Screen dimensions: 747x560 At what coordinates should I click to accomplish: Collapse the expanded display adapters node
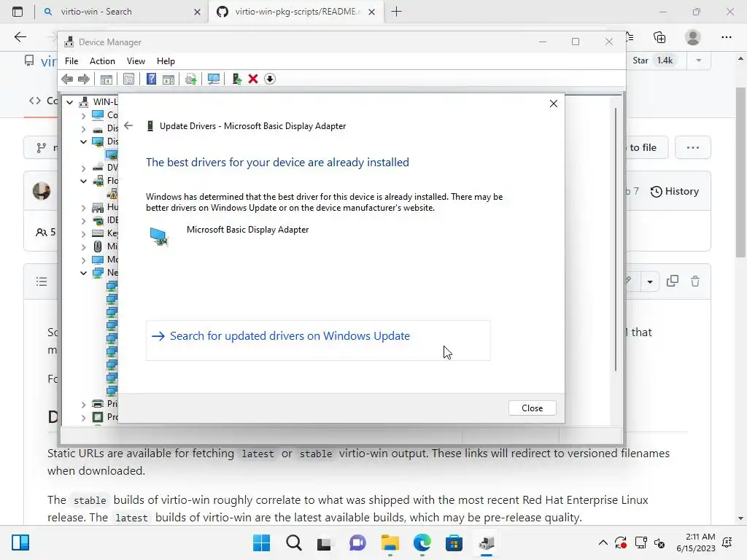coord(83,141)
